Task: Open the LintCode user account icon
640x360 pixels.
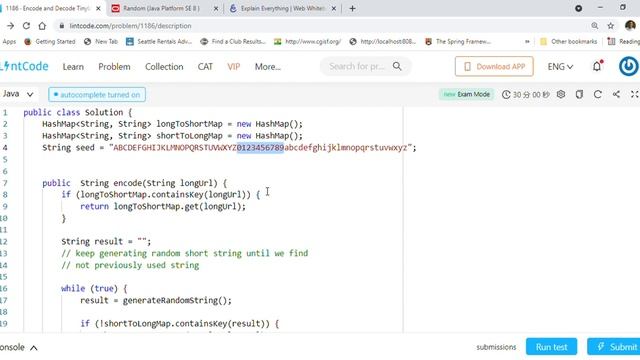Action: click(x=629, y=66)
